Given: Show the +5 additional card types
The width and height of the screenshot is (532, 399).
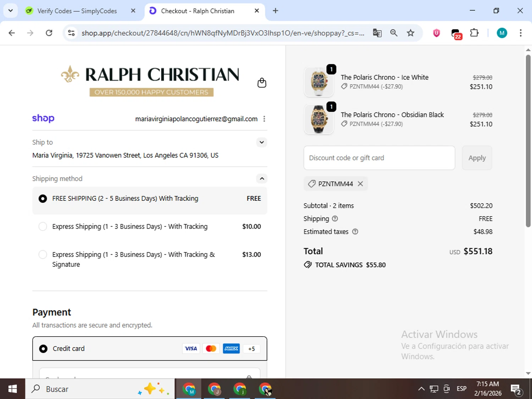Looking at the screenshot, I should [251, 349].
